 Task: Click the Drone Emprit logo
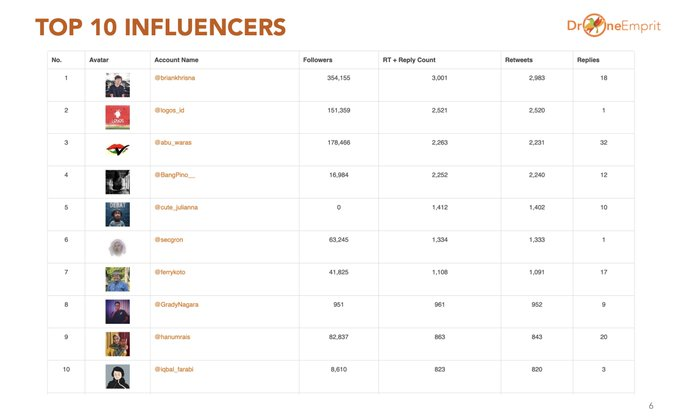click(x=611, y=26)
